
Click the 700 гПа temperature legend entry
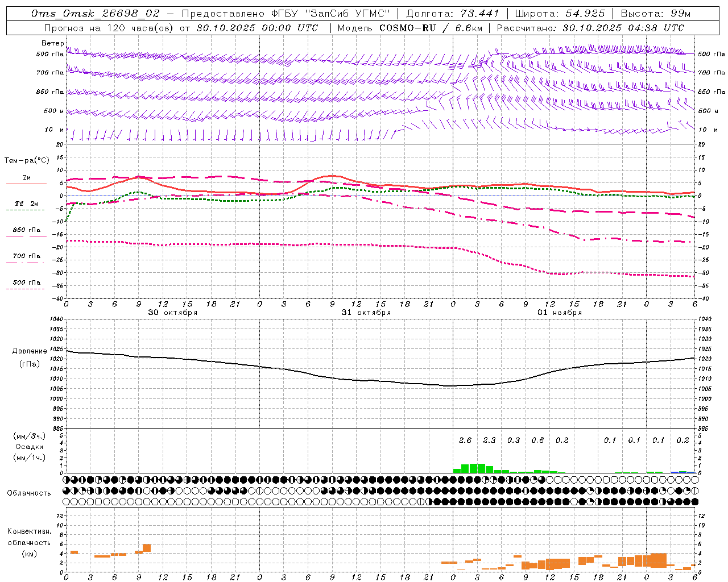point(27,256)
